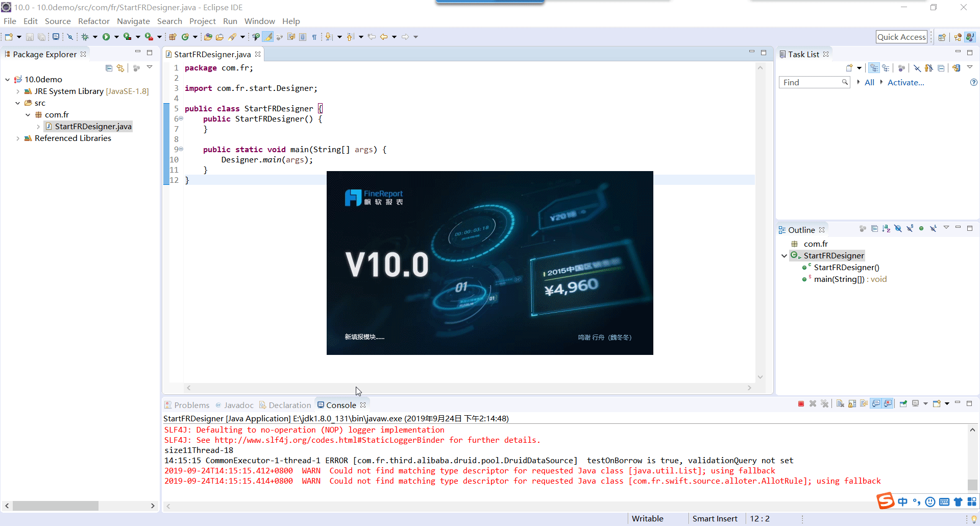
Task: Open the Navigate menu
Action: (133, 21)
